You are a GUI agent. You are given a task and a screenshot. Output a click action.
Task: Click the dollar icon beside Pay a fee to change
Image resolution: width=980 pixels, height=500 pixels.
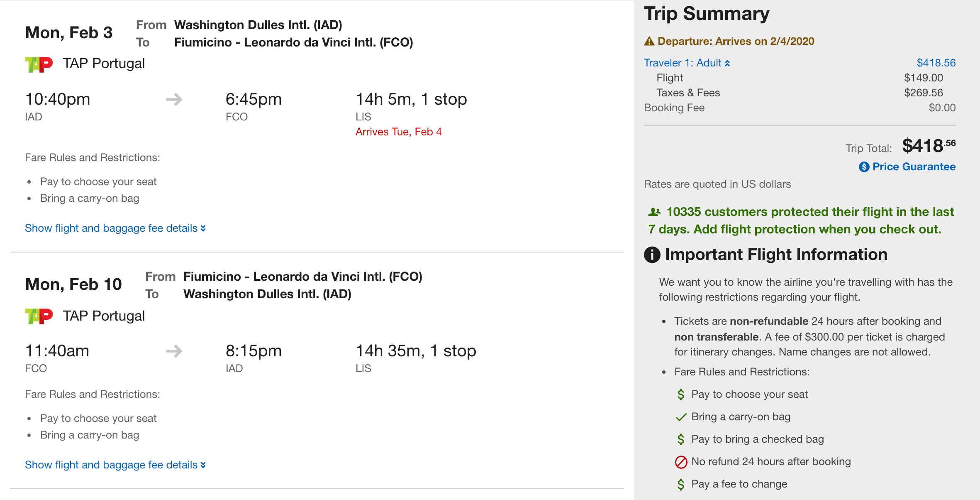click(681, 484)
